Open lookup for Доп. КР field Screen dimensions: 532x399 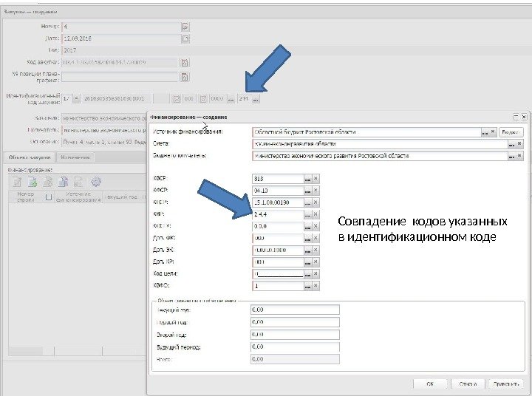(307, 262)
